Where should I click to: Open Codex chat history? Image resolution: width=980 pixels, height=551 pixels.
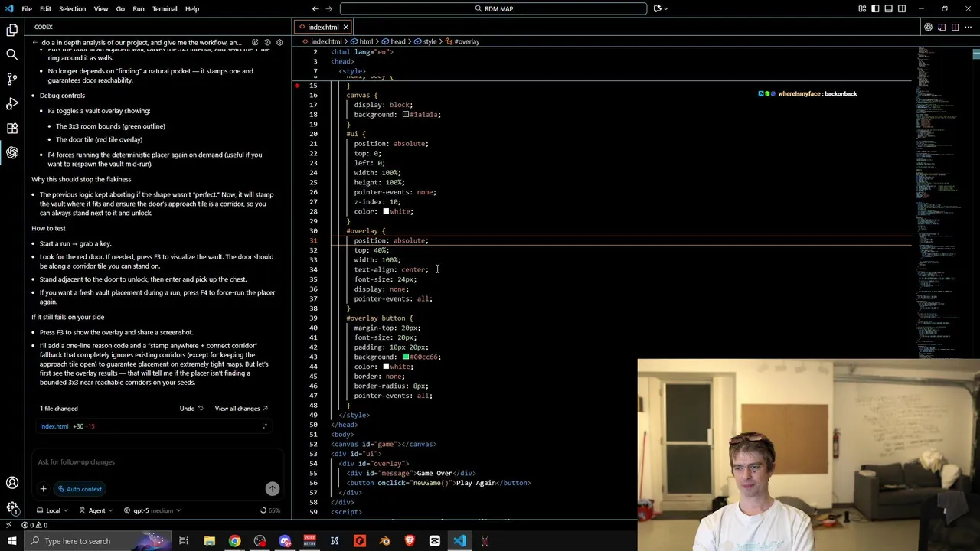pos(267,42)
